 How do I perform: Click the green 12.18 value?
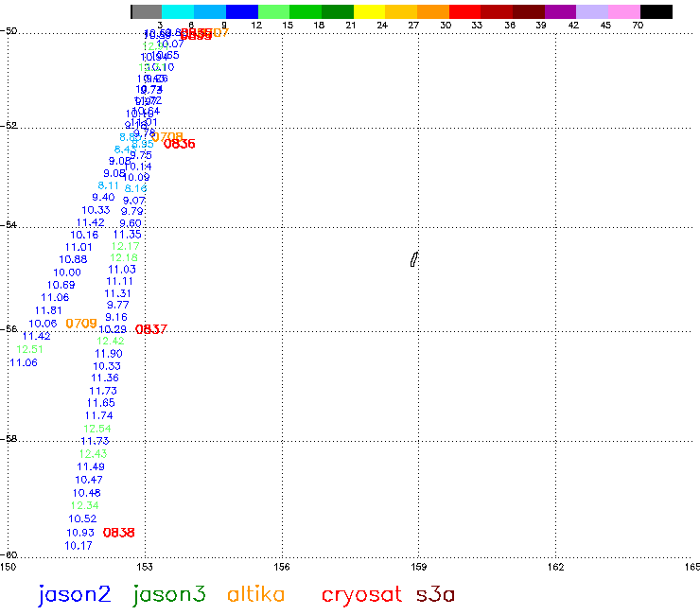pos(124,257)
